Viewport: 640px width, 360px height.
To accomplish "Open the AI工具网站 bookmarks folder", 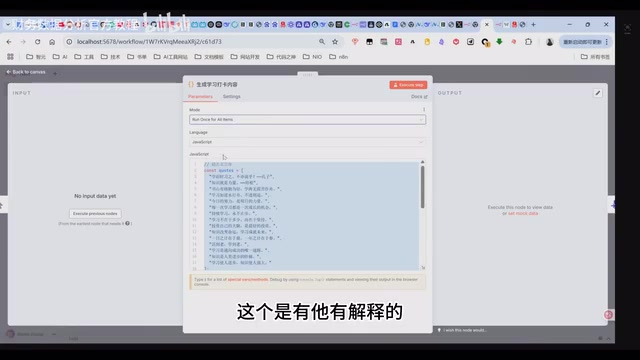I will point(171,57).
